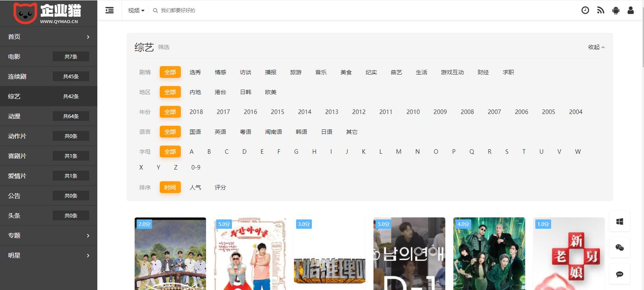Viewport: 644px width, 290px height.
Task: Sort results by 人气
Action: point(195,187)
